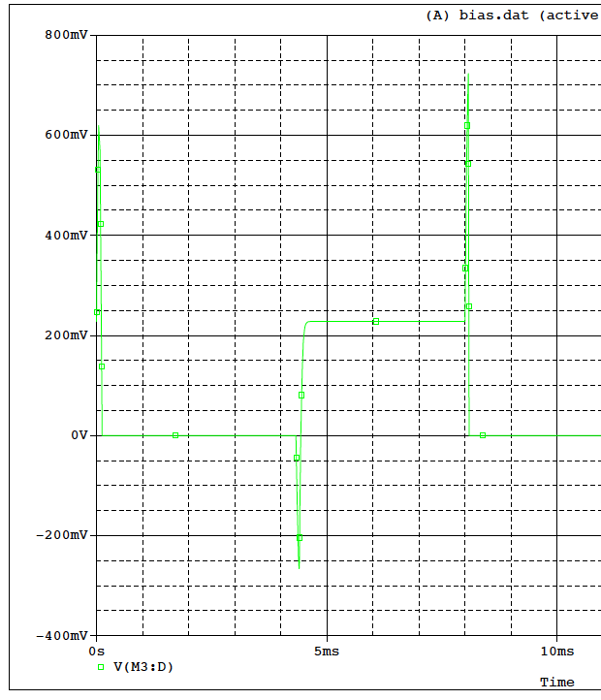Click the -200mV Y-axis label
Viewport: 601px width, 700px height.
[x=62, y=535]
